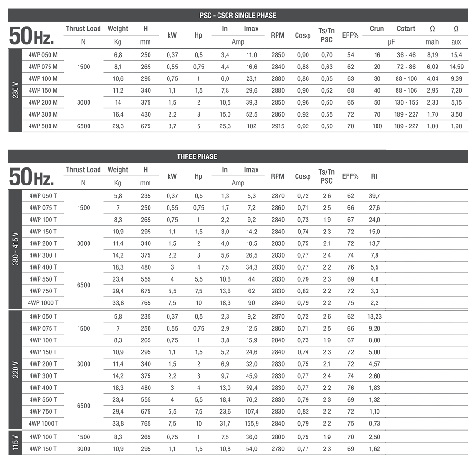Click the number 380 in the voltage label
476x457 pixels.
pyautogui.click(x=16, y=259)
